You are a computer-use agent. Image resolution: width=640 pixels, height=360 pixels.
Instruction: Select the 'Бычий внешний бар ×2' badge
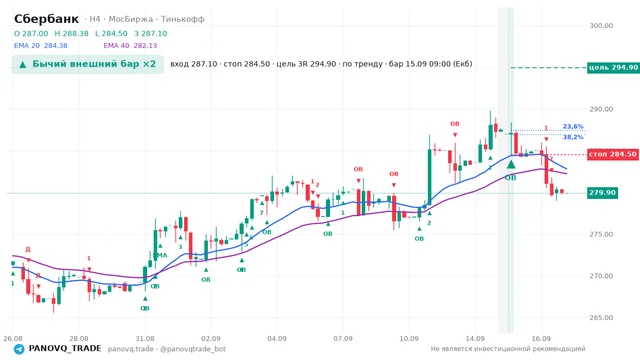tap(88, 64)
